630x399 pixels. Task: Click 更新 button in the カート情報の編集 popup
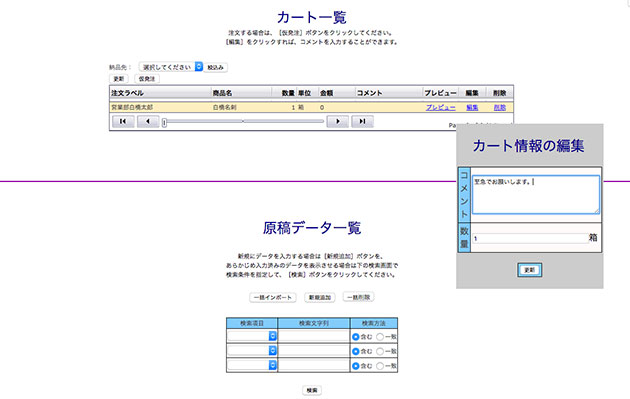pos(530,270)
